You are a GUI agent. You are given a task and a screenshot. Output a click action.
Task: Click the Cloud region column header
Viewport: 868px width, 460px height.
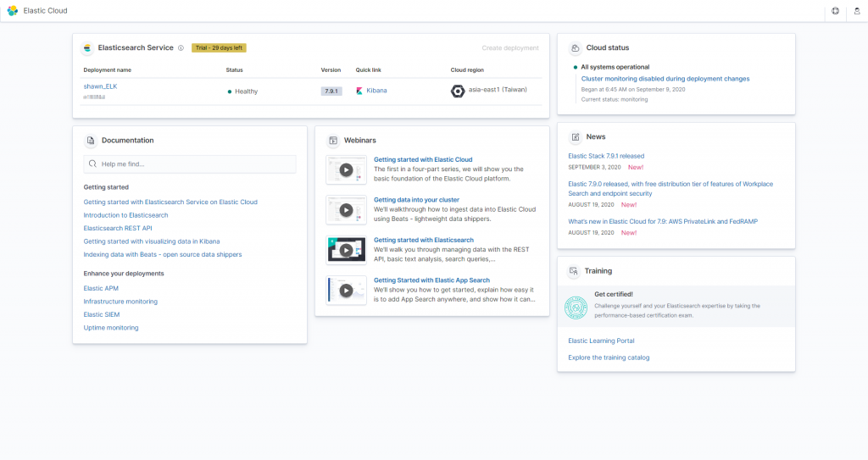[467, 70]
